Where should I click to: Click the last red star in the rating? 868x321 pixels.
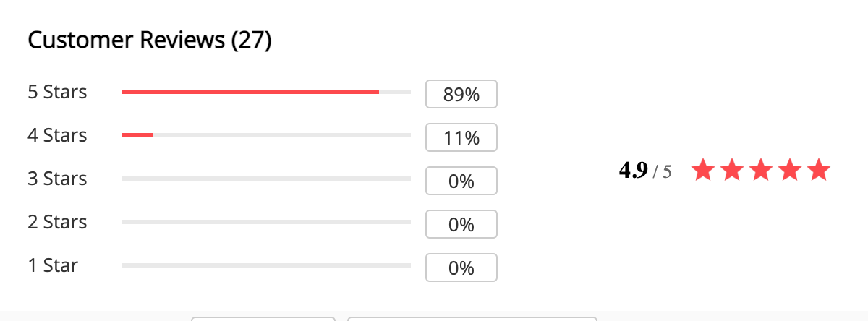point(819,171)
